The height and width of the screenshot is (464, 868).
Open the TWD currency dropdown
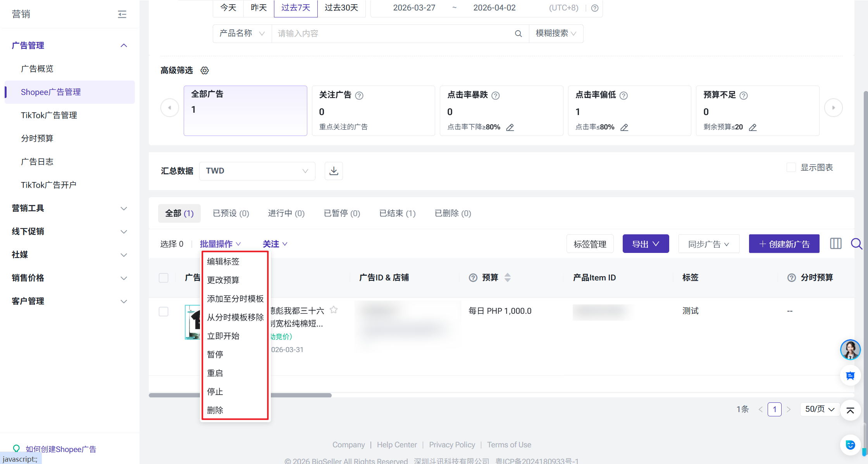click(x=257, y=171)
